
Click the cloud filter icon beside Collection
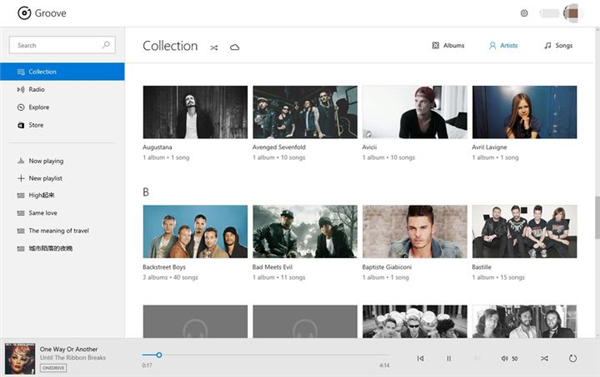235,47
